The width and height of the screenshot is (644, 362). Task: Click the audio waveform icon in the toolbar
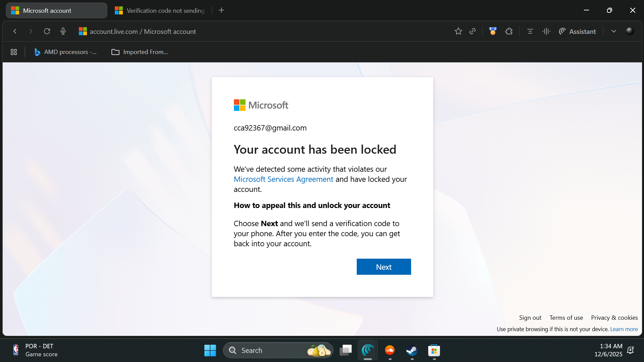click(546, 31)
